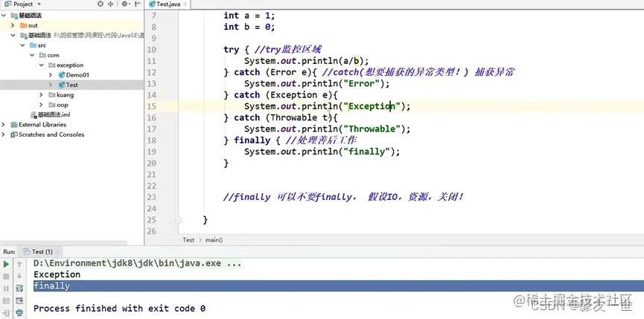Select the com package row
Viewport: 644px width, 319px height.
click(x=72, y=55)
